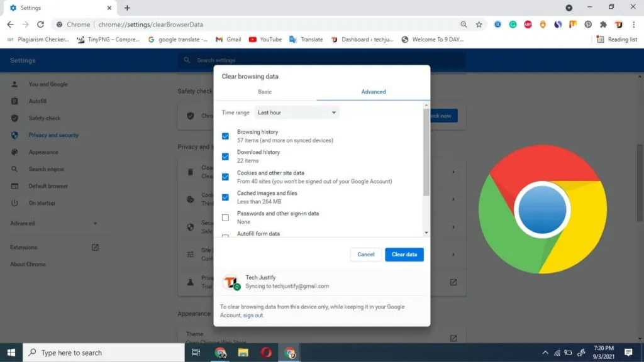This screenshot has height=362, width=644.
Task: Click the Windows search box
Action: pos(104,353)
